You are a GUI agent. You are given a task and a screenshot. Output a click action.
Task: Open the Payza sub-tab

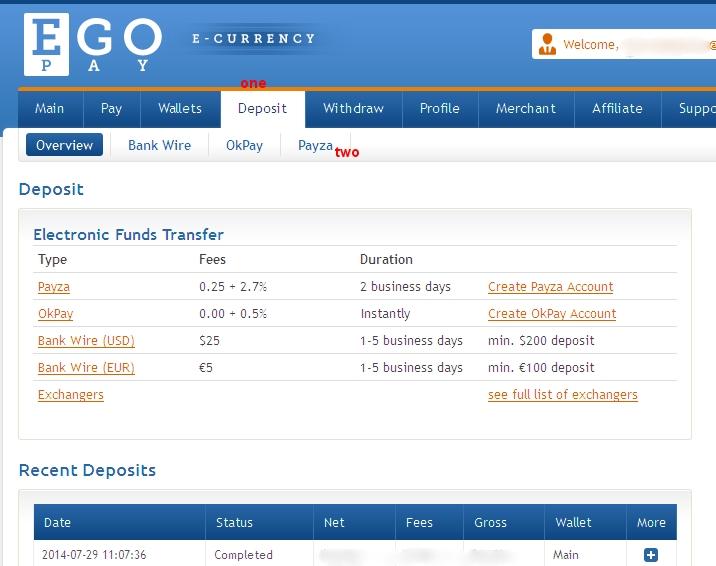click(315, 145)
